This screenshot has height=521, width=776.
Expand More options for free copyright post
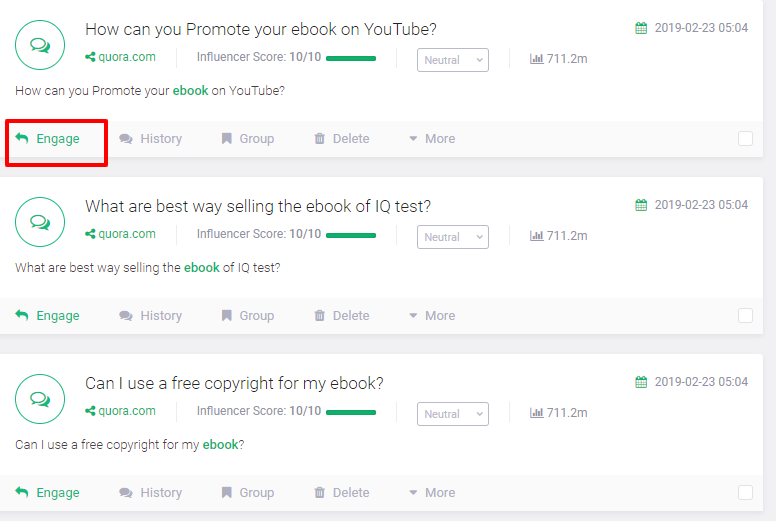pyautogui.click(x=431, y=493)
